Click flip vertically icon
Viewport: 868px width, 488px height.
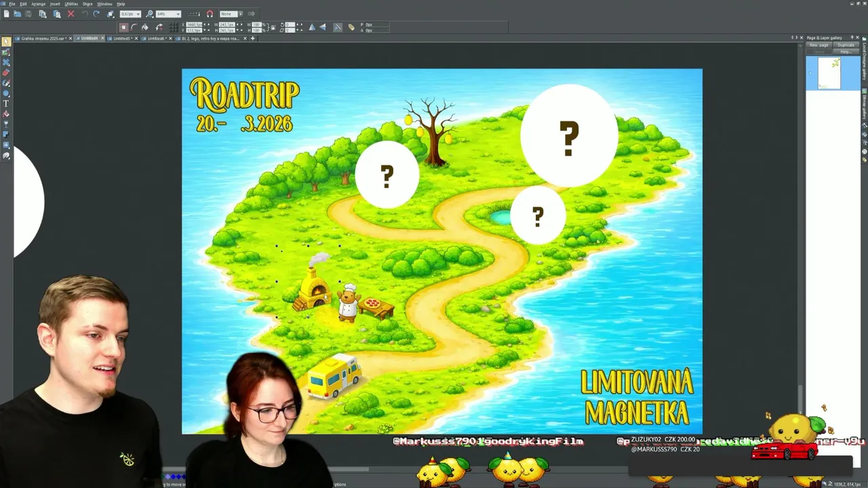point(323,27)
